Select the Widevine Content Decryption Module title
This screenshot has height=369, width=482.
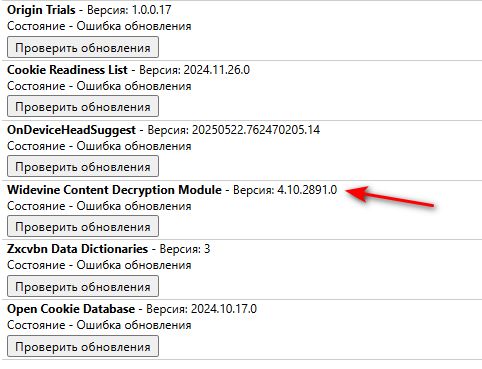click(x=114, y=190)
